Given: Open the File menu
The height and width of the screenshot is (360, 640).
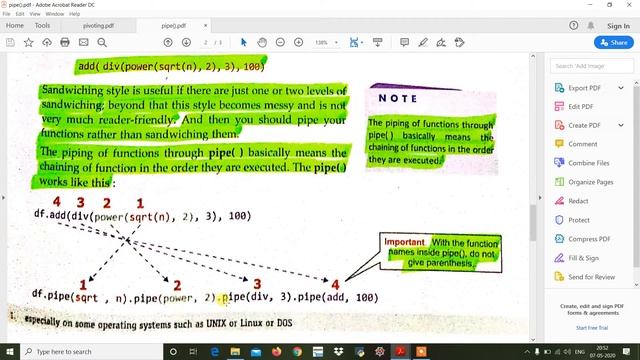Looking at the screenshot, I should [7, 14].
